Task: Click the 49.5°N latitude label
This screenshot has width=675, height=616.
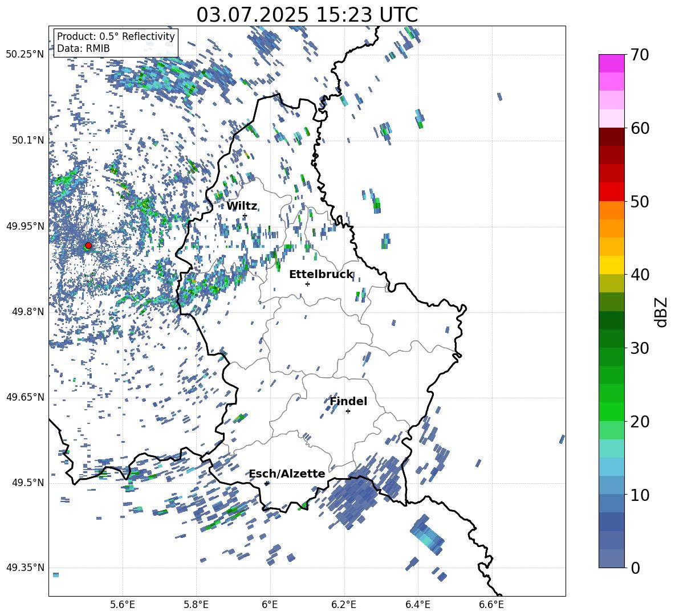Action: tap(27, 483)
